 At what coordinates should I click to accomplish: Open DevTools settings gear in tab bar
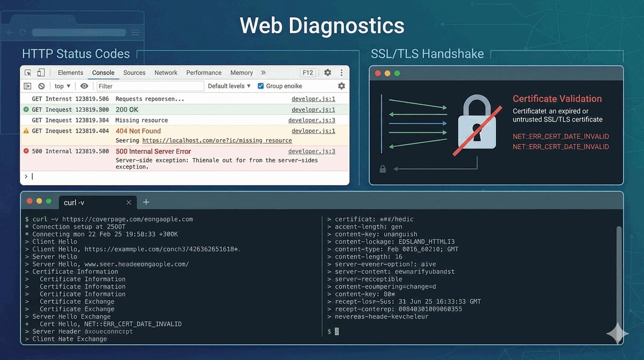(327, 73)
